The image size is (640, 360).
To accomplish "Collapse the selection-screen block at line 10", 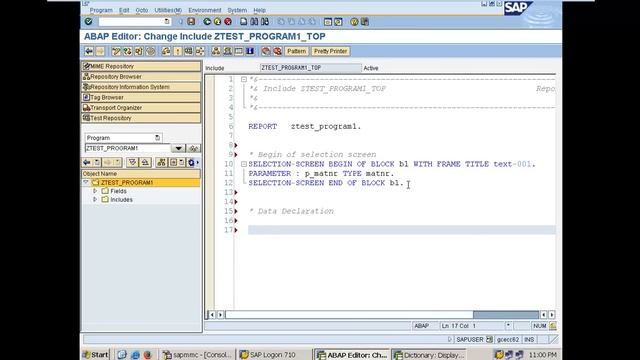I will point(244,164).
